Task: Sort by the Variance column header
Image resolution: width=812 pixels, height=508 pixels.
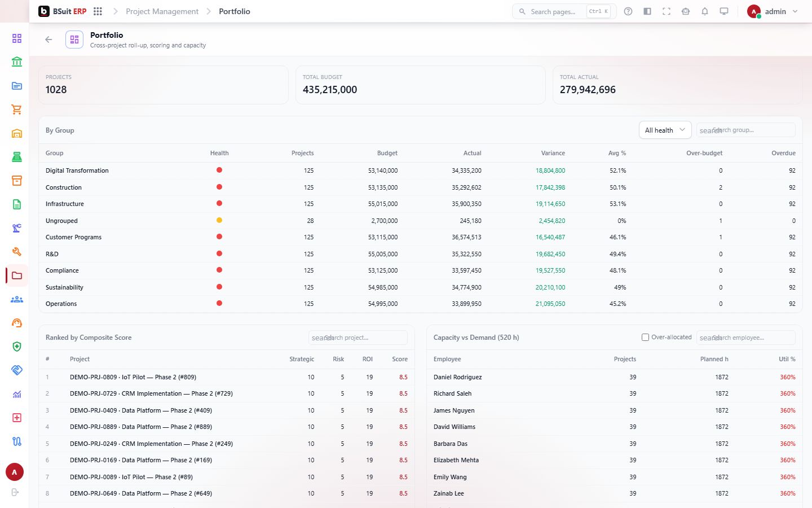Action: 553,153
